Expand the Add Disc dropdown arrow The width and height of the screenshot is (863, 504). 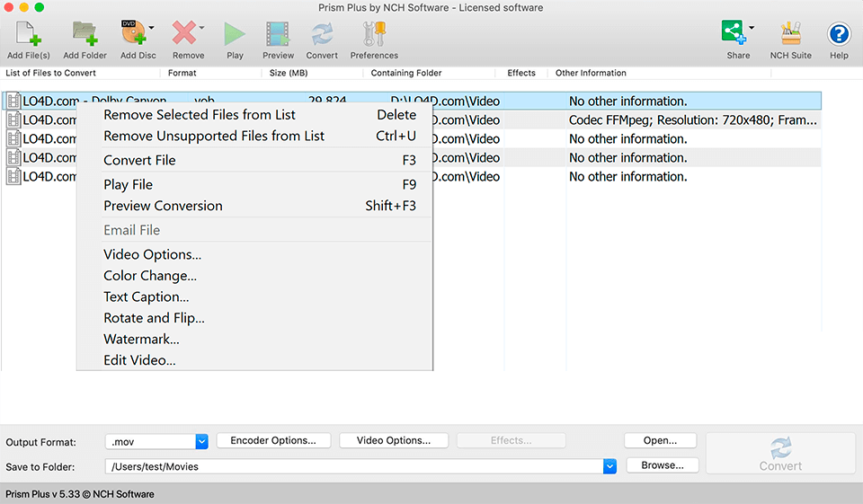(151, 28)
